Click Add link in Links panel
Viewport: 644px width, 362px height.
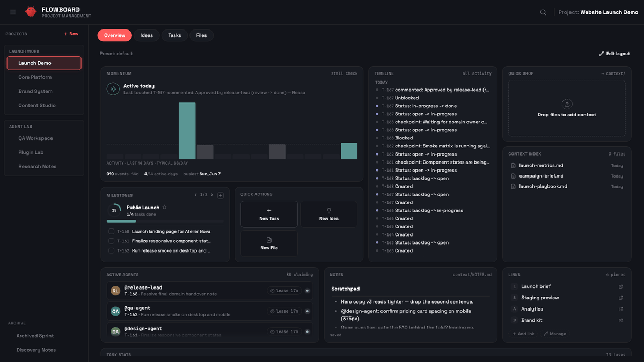click(x=523, y=334)
